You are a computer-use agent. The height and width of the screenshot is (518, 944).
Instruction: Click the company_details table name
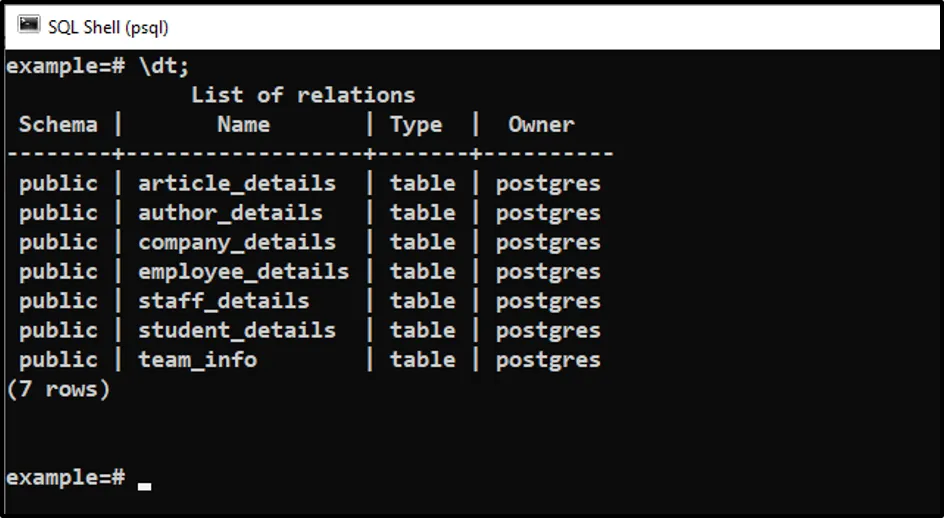237,242
